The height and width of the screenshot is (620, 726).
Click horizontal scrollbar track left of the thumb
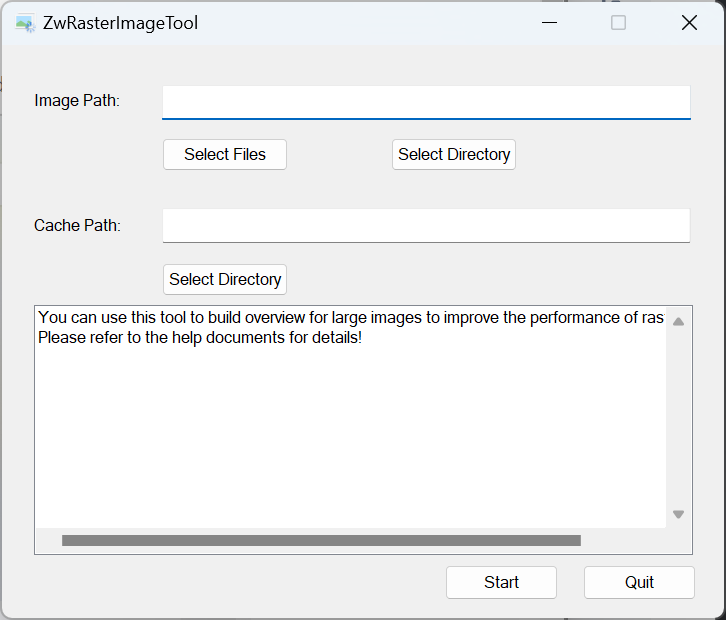tap(49, 540)
